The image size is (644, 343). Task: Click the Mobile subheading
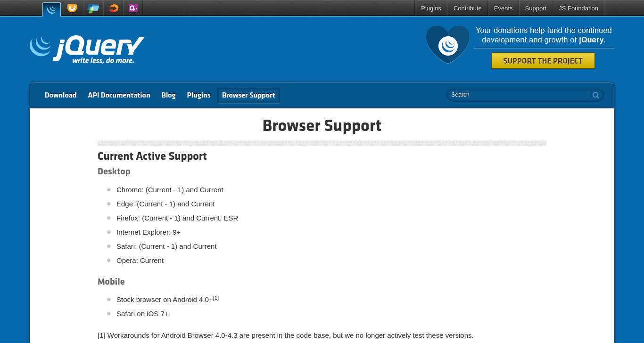pos(111,282)
